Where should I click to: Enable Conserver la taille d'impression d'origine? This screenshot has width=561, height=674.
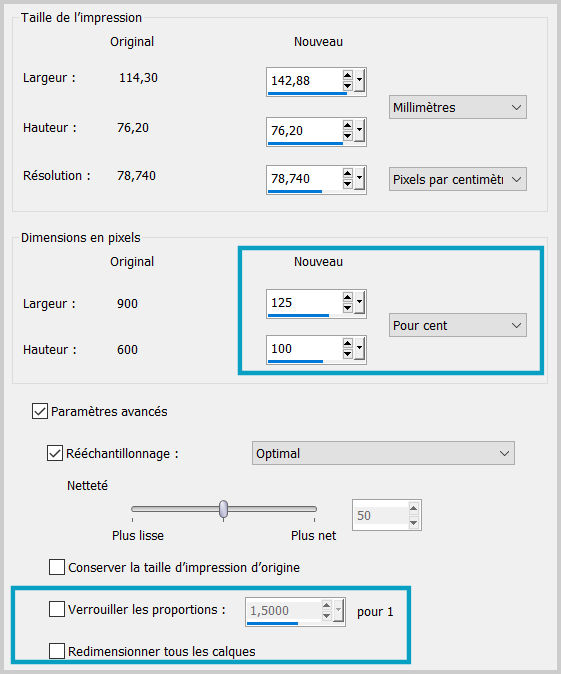(57, 567)
